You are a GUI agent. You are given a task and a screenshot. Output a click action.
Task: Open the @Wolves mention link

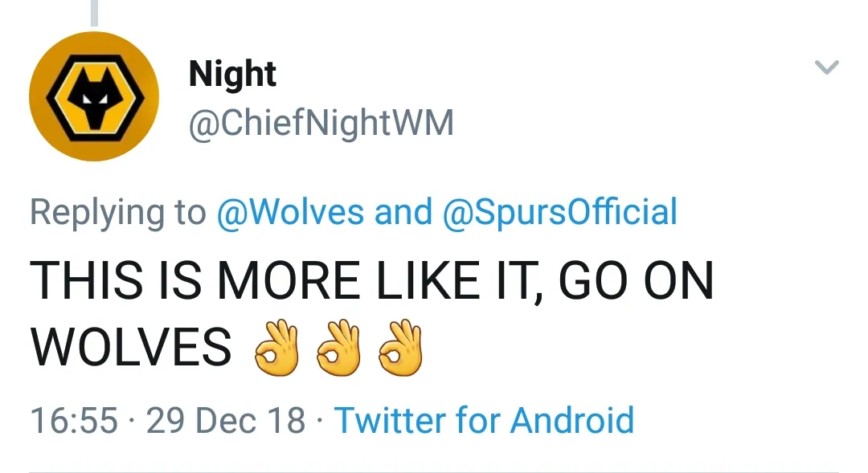tap(290, 212)
